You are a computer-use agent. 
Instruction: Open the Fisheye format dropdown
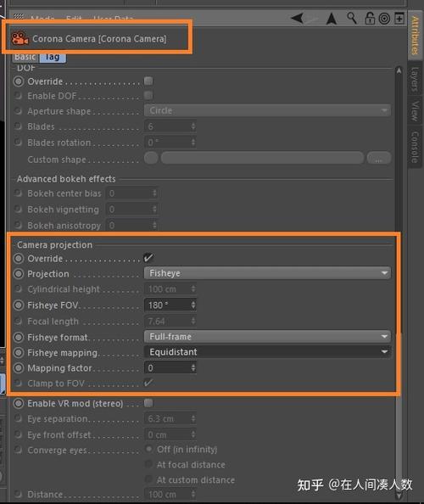click(x=267, y=337)
